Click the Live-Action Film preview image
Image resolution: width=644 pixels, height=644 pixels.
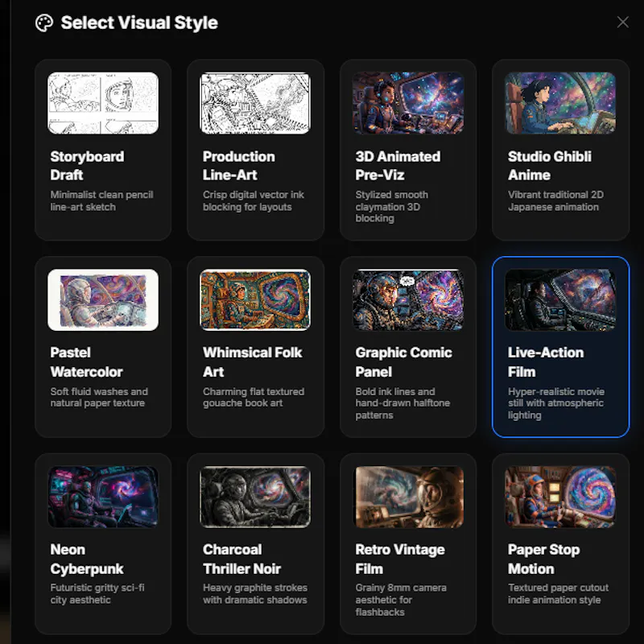pos(560,299)
